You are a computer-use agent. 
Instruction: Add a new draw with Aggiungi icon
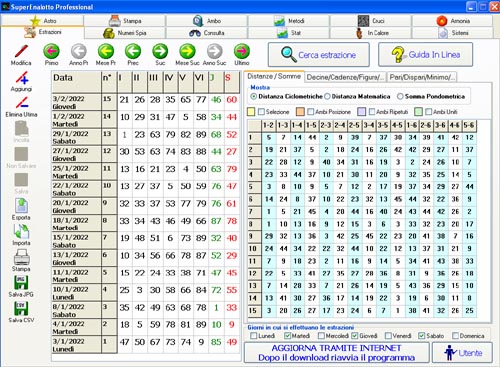pyautogui.click(x=22, y=78)
